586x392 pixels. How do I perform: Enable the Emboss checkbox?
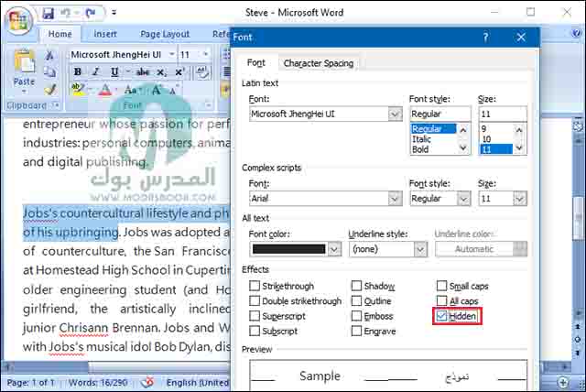[x=356, y=316]
